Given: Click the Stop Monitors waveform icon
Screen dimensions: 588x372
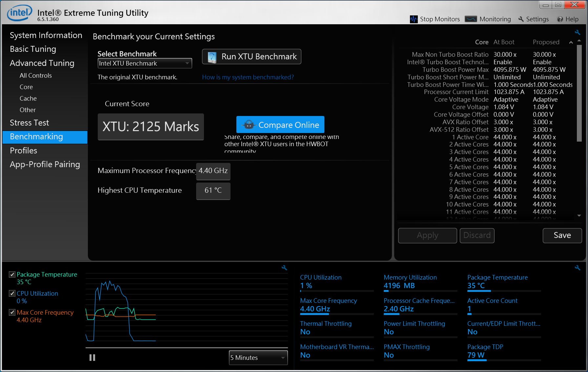Looking at the screenshot, I should coord(414,19).
